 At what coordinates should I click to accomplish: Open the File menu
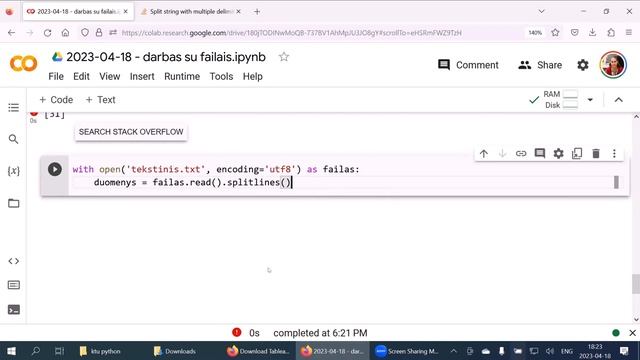(56, 76)
